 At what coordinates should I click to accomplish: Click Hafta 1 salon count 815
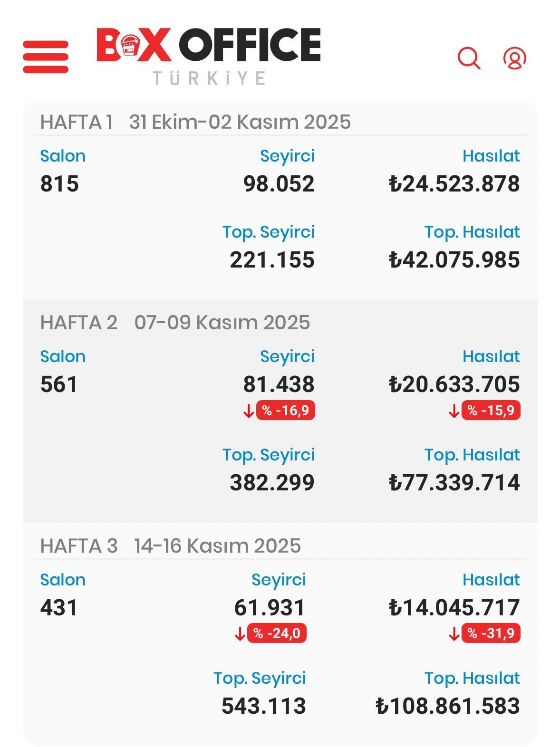[59, 184]
